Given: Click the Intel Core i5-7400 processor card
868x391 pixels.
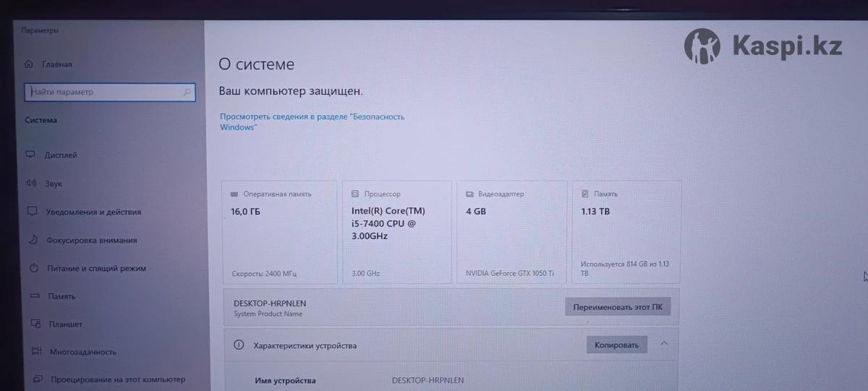Looking at the screenshot, I should pos(396,232).
